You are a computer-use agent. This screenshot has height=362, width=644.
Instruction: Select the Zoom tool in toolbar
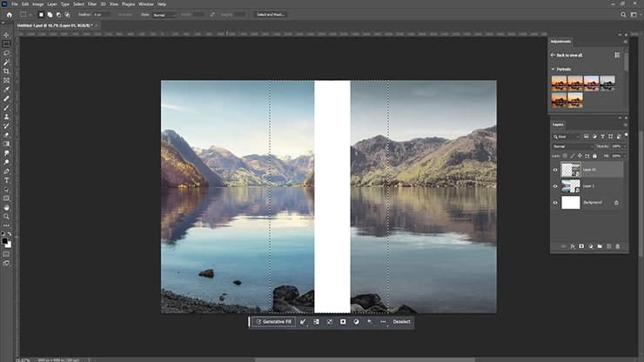tap(6, 217)
